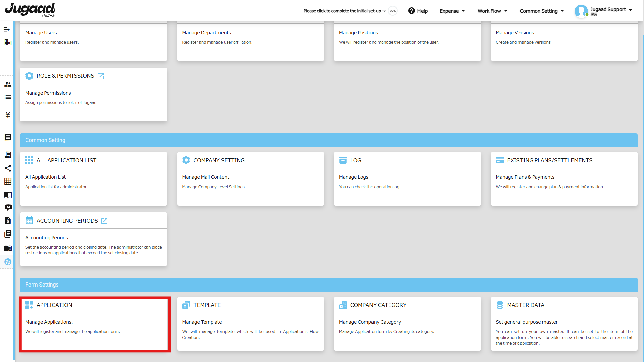644x362 pixels.
Task: Click the Accounting Periods calendar icon
Action: (x=29, y=221)
